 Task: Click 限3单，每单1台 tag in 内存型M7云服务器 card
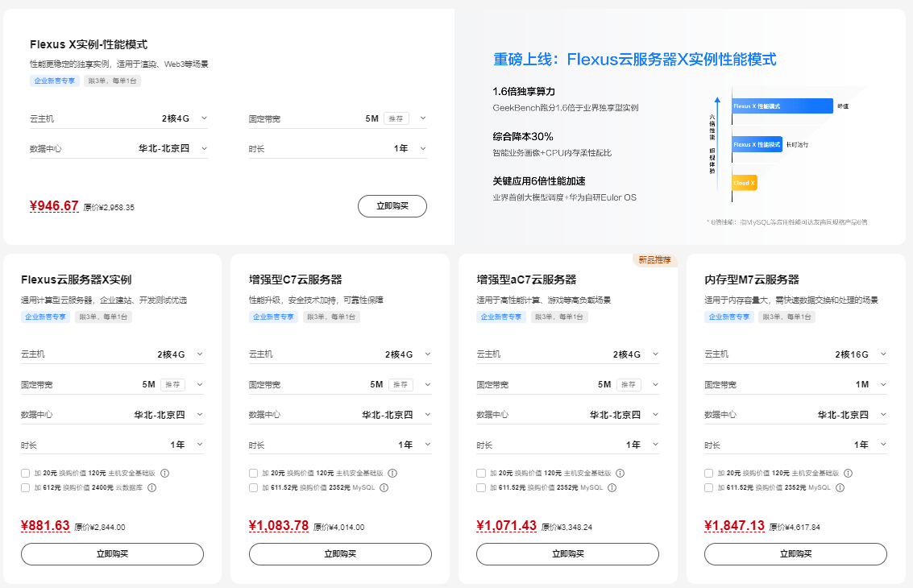[x=786, y=317]
